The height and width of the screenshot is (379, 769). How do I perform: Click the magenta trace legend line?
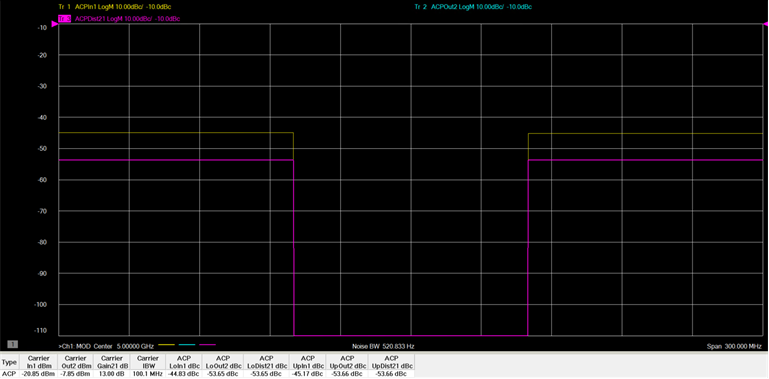pos(207,345)
